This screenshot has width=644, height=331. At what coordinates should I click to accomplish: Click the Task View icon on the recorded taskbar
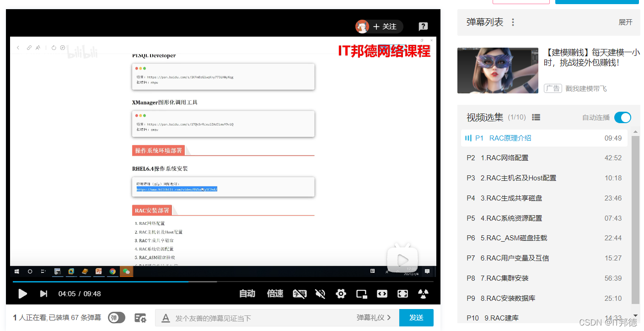pyautogui.click(x=43, y=271)
